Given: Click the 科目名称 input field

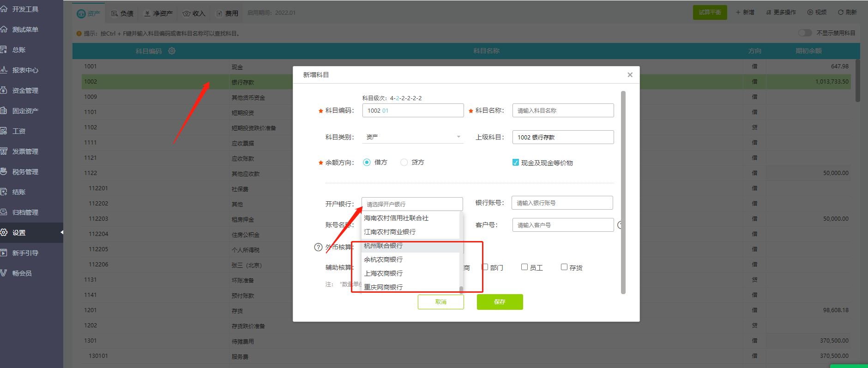Looking at the screenshot, I should (563, 111).
